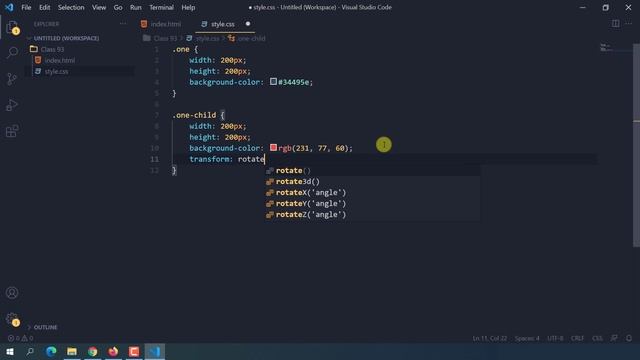The height and width of the screenshot is (360, 640).
Task: Choose rotate() from autocomplete list
Action: coord(372,170)
